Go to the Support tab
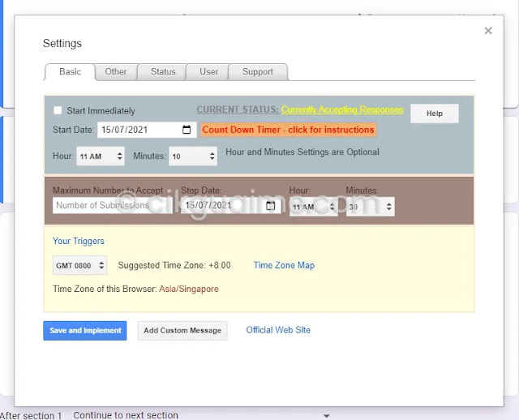 pos(258,71)
